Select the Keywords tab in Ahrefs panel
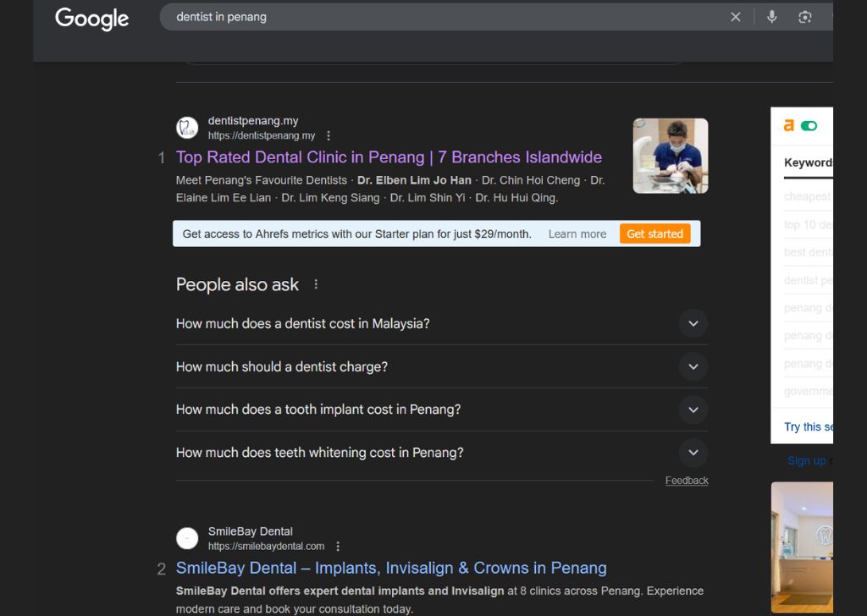The width and height of the screenshot is (867, 616). [808, 163]
